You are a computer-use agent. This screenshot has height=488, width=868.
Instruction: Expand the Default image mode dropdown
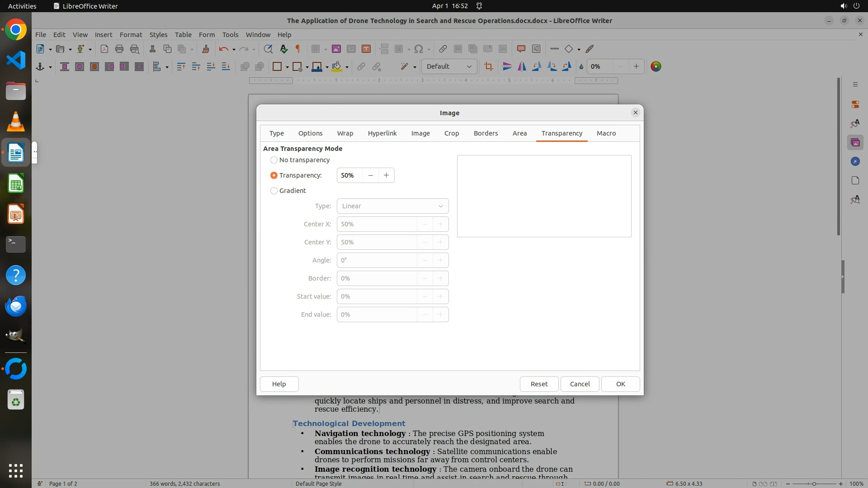point(449,67)
